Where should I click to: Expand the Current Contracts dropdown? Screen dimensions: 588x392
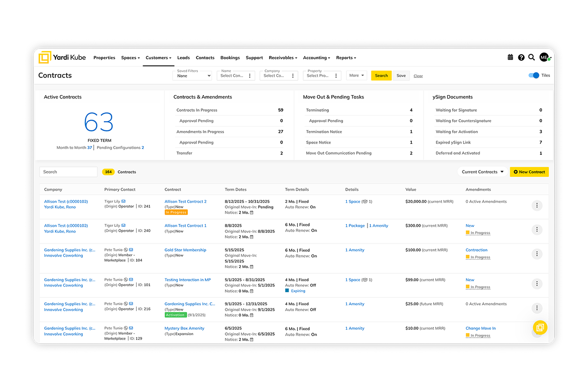pyautogui.click(x=483, y=172)
